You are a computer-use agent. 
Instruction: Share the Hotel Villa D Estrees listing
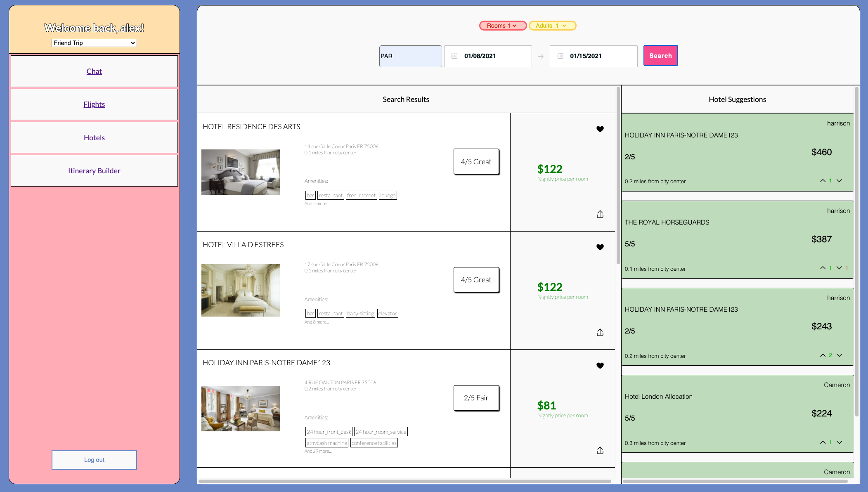click(600, 332)
